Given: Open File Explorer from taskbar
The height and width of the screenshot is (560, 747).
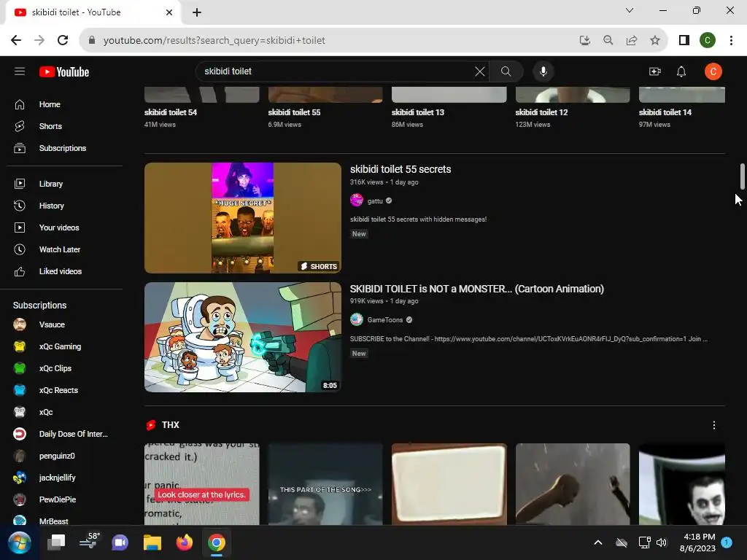Looking at the screenshot, I should pyautogui.click(x=152, y=542).
